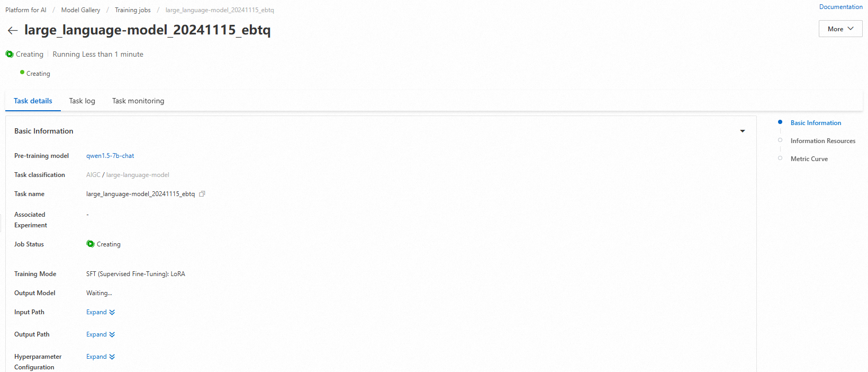The width and height of the screenshot is (868, 372).
Task: Go to Model Gallery breadcrumb
Action: tap(80, 10)
